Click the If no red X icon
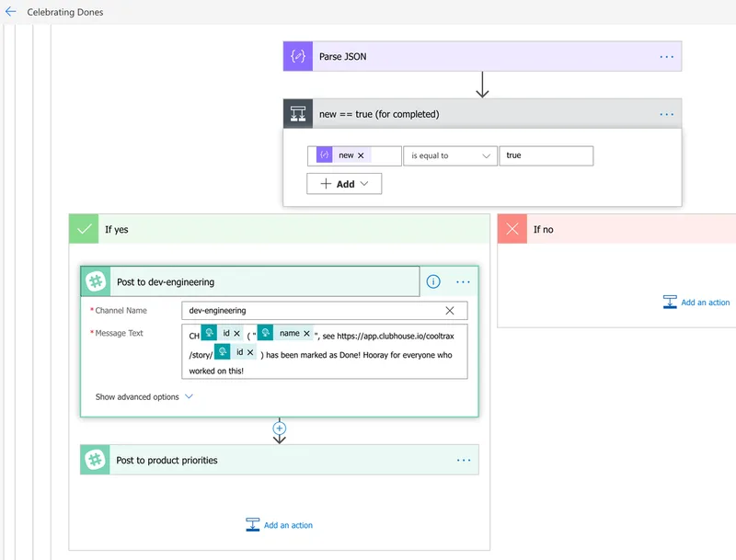Image resolution: width=736 pixels, height=560 pixels. click(x=512, y=229)
